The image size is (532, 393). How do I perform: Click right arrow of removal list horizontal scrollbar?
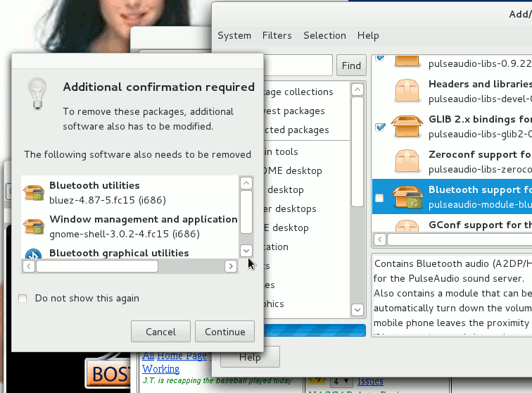click(x=231, y=266)
